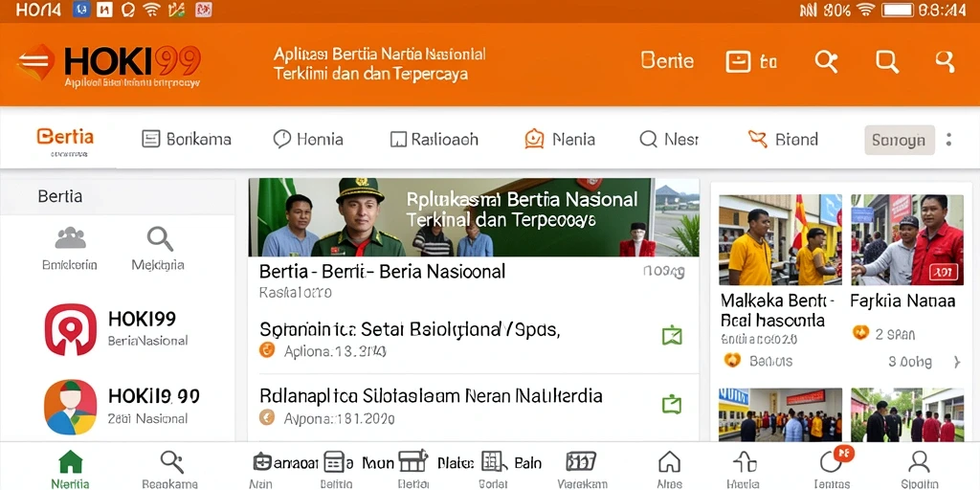Open bottom-right red shirts crowd thumbnail
The width and height of the screenshot is (980, 490).
pos(907,414)
